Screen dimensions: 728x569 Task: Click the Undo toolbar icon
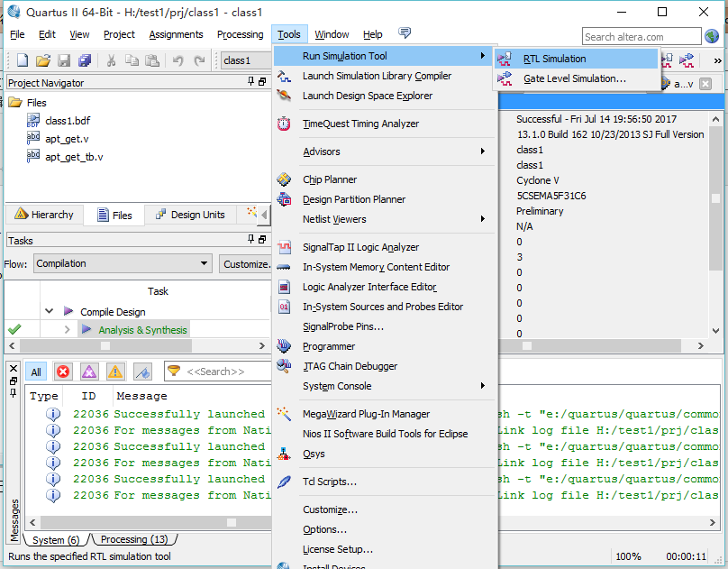[x=177, y=60]
